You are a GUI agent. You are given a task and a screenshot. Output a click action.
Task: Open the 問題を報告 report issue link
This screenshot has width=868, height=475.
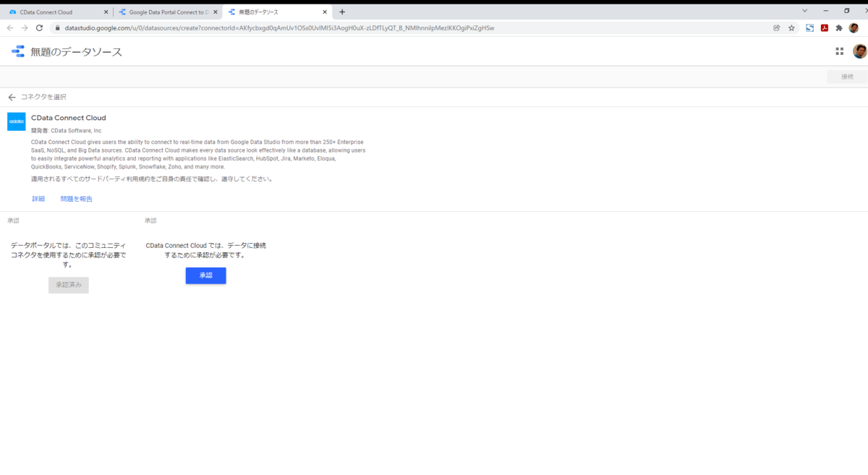click(x=77, y=199)
